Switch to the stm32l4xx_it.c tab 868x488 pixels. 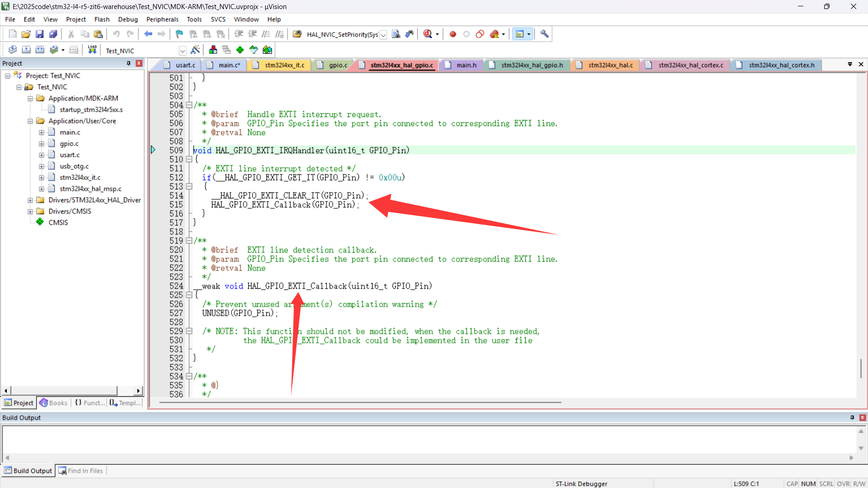pyautogui.click(x=284, y=65)
